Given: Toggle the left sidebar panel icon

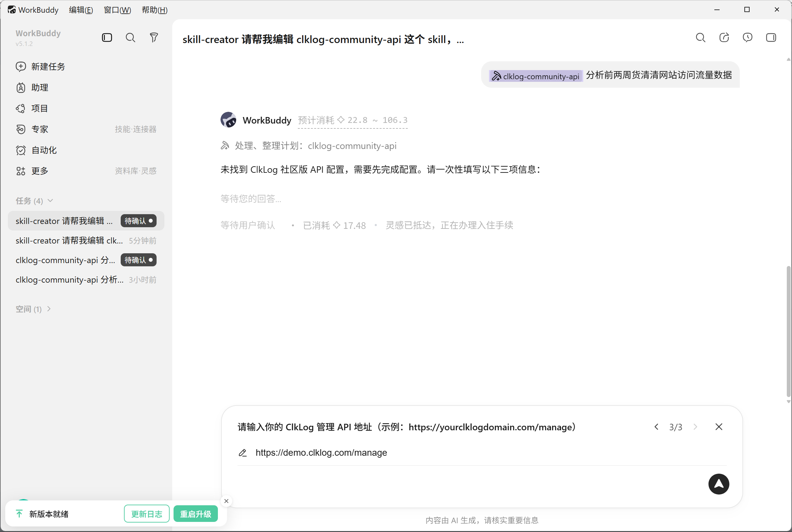Looking at the screenshot, I should 107,37.
